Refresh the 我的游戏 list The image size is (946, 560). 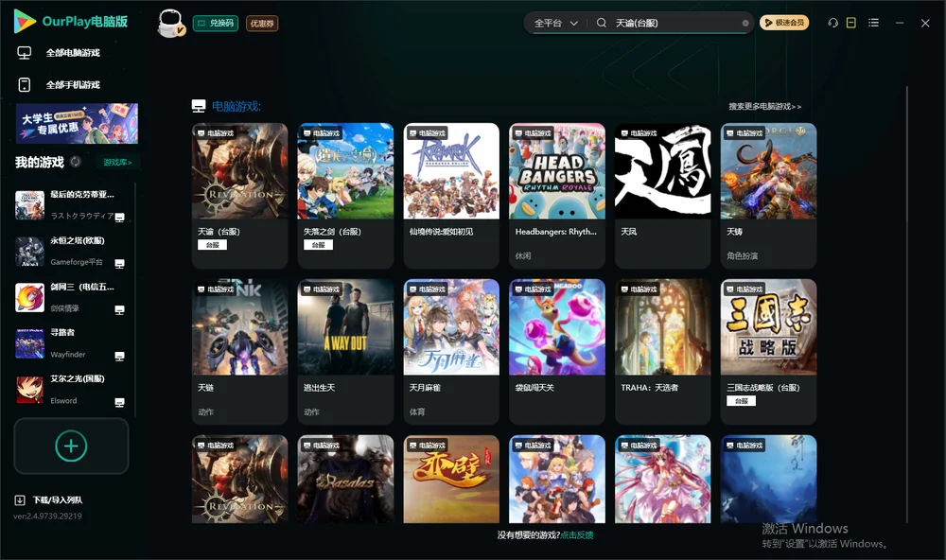coord(76,162)
